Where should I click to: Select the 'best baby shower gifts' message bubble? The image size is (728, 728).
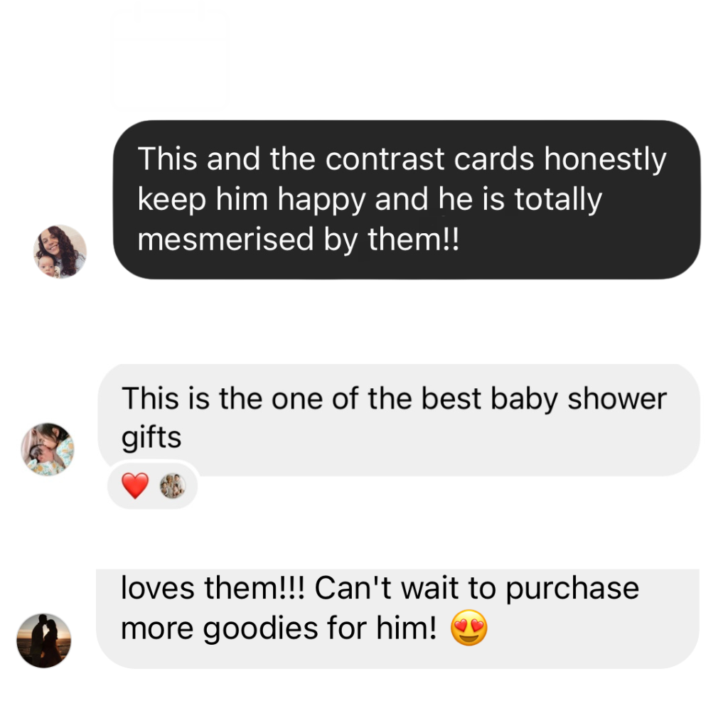click(398, 420)
